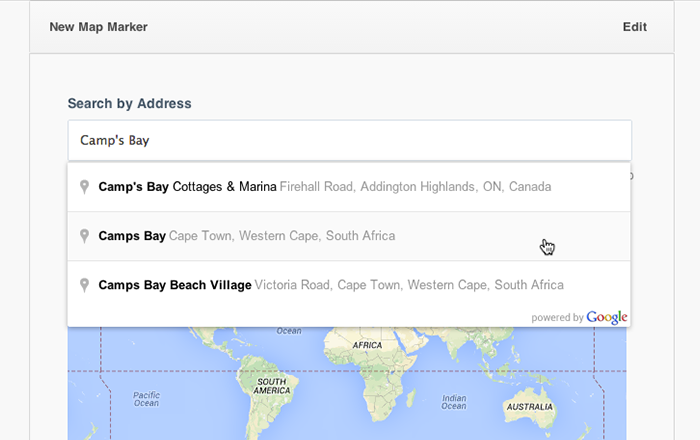Click the pin icon beside Camps Bay, Cape Town

point(85,236)
